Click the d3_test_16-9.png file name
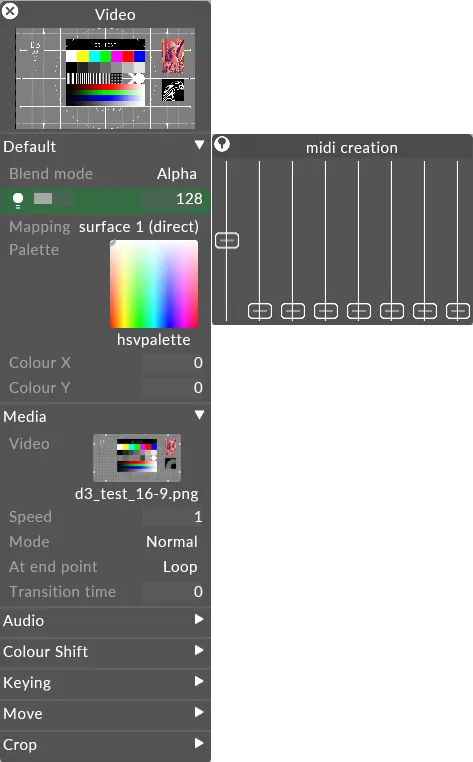This screenshot has height=762, width=473. coord(137,494)
